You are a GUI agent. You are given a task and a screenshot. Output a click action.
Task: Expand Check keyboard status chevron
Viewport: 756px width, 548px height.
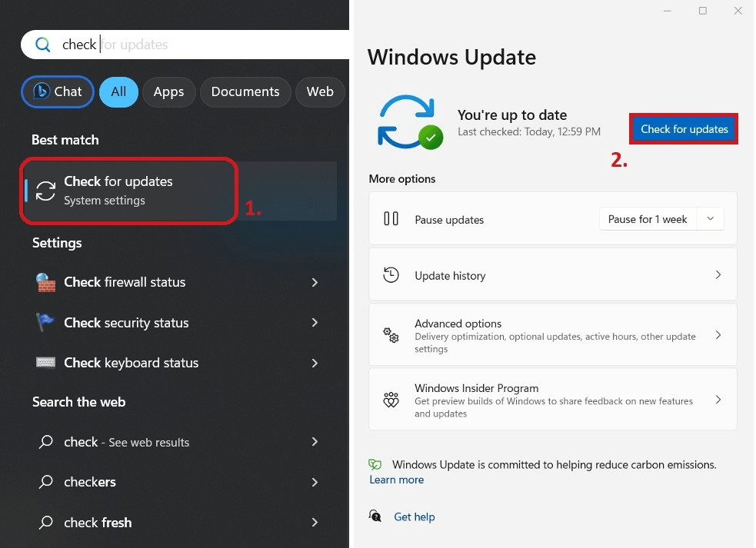point(315,363)
